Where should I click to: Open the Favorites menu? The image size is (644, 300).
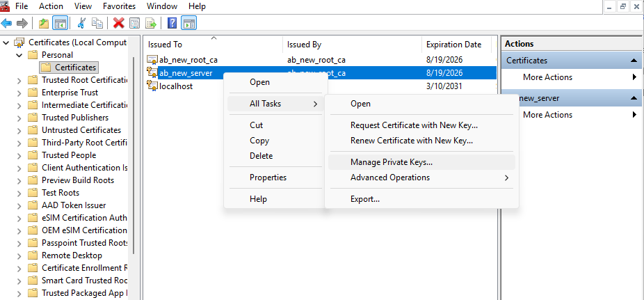[x=119, y=6]
